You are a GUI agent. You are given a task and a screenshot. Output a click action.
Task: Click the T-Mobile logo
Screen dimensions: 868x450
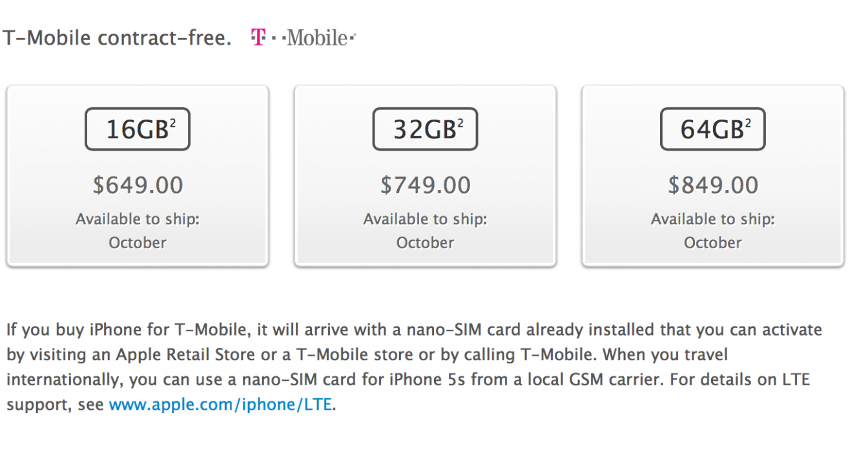(304, 38)
